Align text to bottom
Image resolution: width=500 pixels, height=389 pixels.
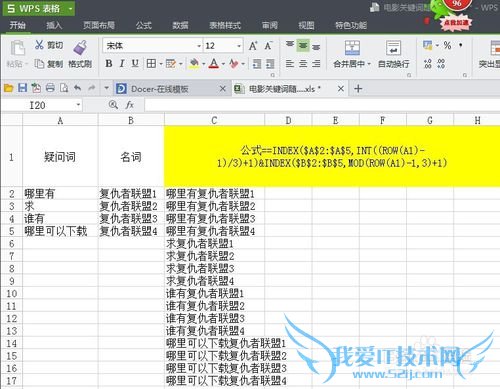coord(316,47)
